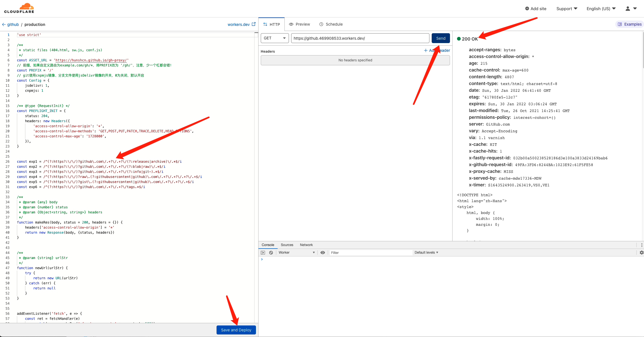Image resolution: width=644 pixels, height=337 pixels.
Task: Open workers.dev via the external link icon
Action: coord(254,24)
